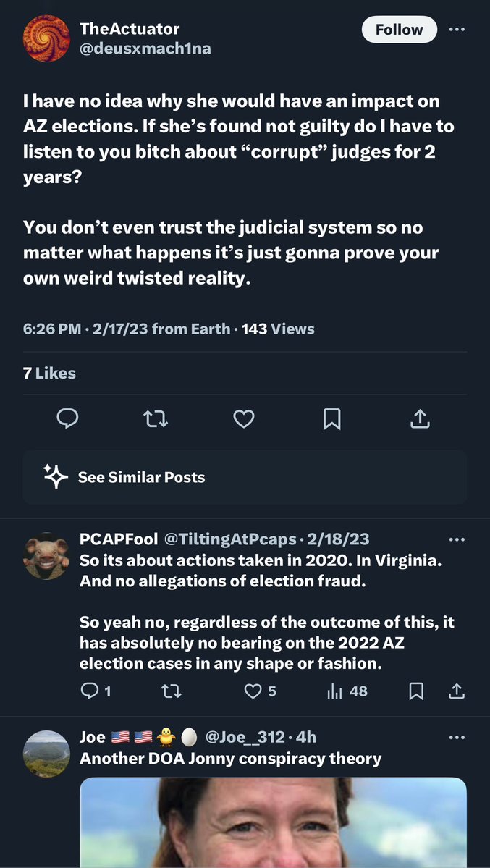
Task: Open PCAPFool's pig avatar profile
Action: [x=46, y=557]
